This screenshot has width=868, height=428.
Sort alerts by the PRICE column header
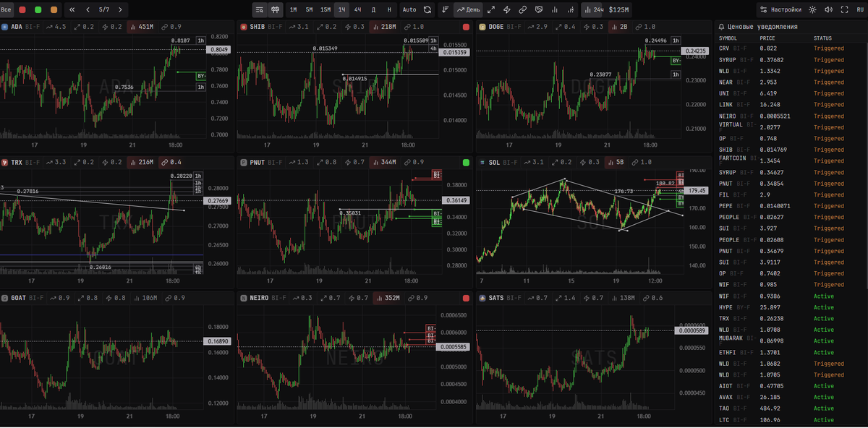coord(767,38)
